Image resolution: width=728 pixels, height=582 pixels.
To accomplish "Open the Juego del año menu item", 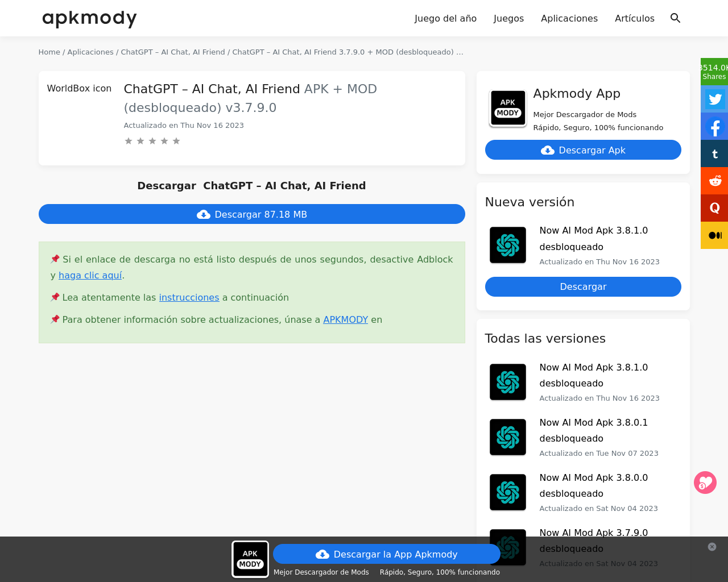I will tap(445, 18).
